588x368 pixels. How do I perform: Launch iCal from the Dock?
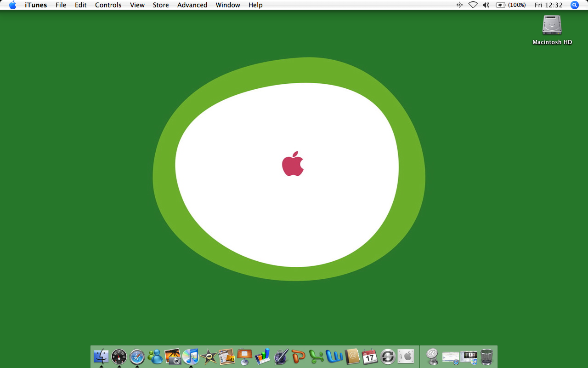coord(370,356)
